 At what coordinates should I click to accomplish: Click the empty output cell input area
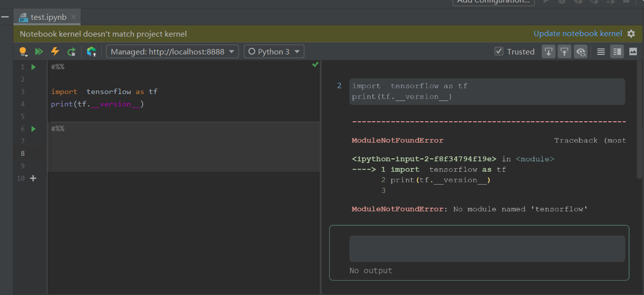pyautogui.click(x=487, y=248)
